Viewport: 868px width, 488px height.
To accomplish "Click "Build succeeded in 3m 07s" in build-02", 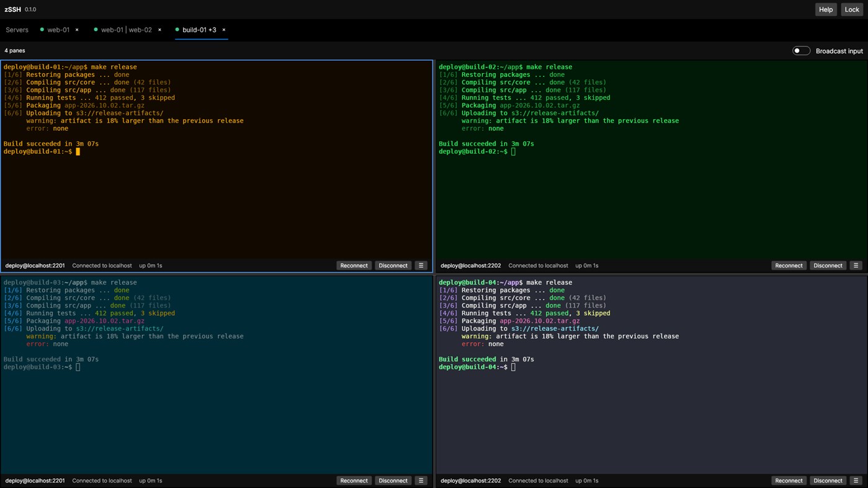I will click(486, 144).
